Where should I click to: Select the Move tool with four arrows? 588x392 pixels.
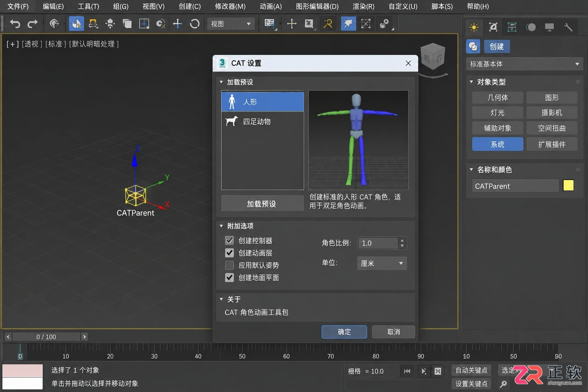[x=178, y=24]
